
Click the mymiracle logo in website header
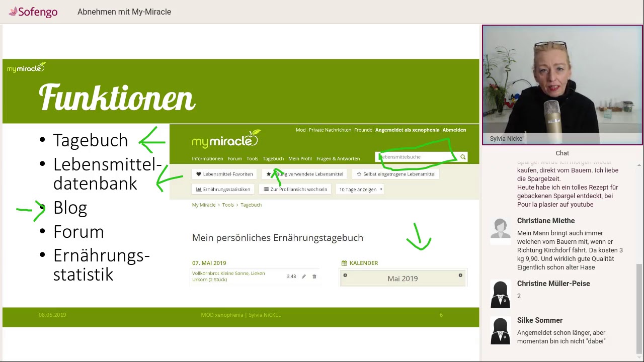226,139
